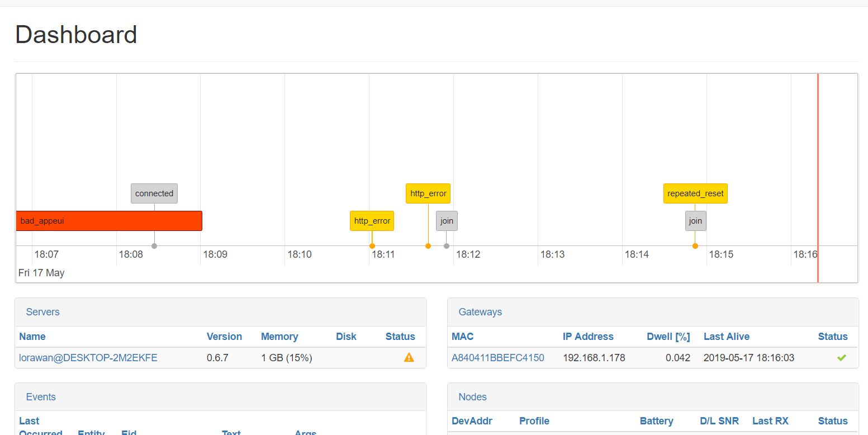Image resolution: width=868 pixels, height=435 pixels.
Task: Click the join event below repeated_reset
Action: (695, 221)
